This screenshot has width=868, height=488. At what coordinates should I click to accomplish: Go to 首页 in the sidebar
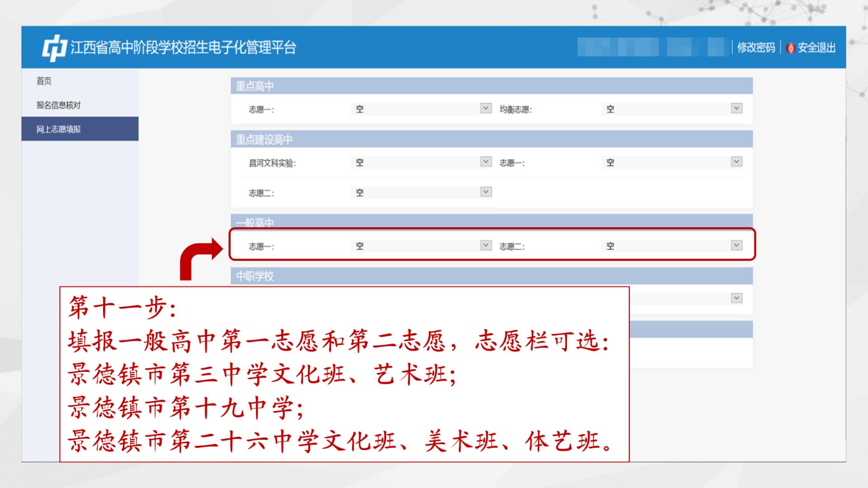pos(44,81)
